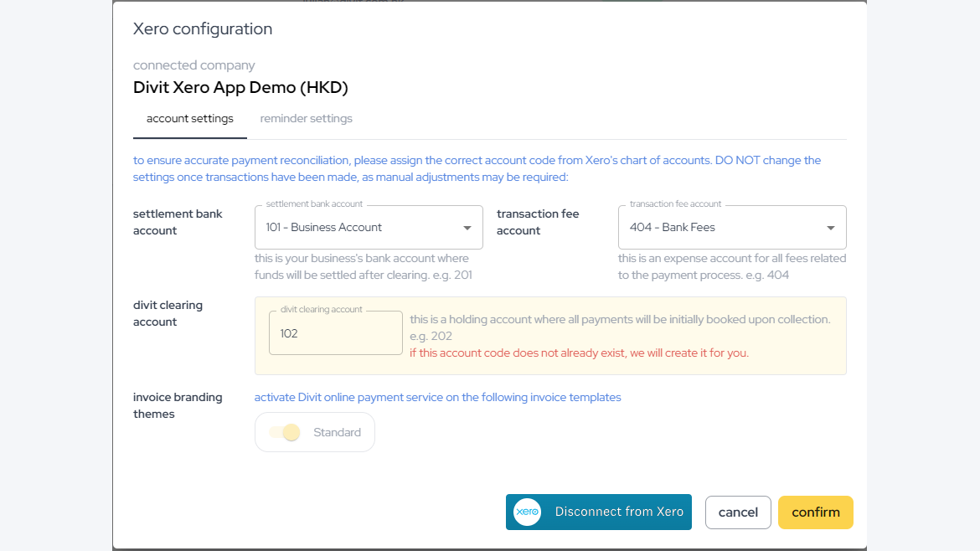Click the transaction fee account row label
Screen dimensions: 980x551
[x=538, y=222]
